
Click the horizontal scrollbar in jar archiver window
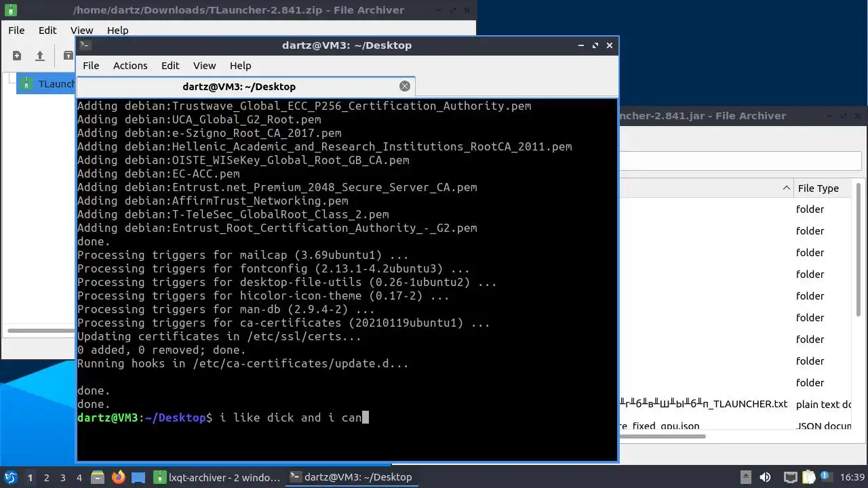point(663,436)
